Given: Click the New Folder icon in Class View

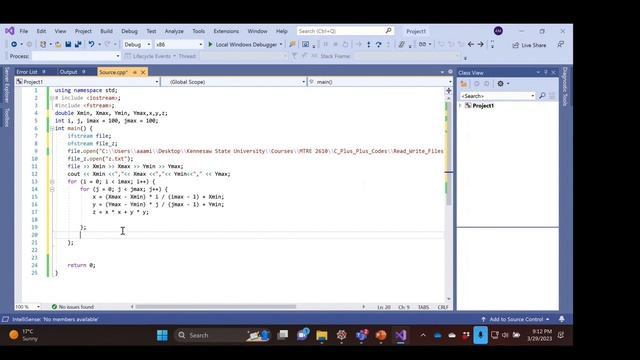Looking at the screenshot, I should click(x=464, y=84).
